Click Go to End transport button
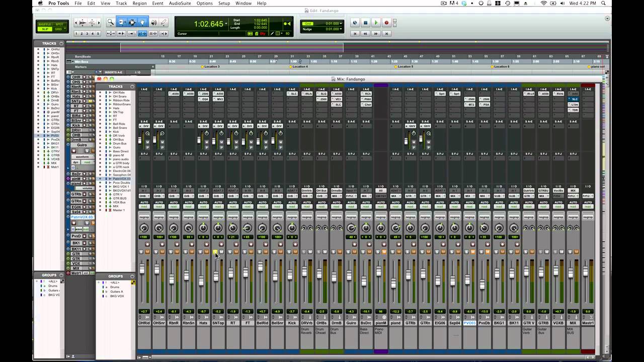The image size is (644, 362). (386, 34)
